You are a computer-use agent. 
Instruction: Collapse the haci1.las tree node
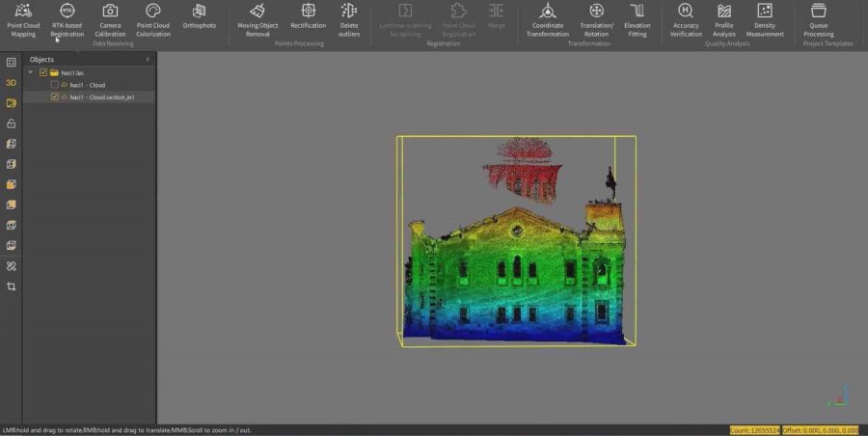tap(31, 72)
